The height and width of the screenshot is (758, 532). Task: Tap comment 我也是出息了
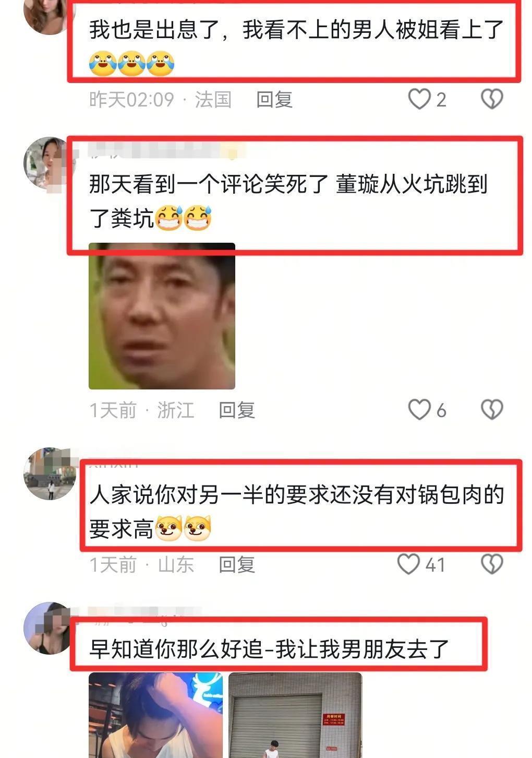coord(296,46)
